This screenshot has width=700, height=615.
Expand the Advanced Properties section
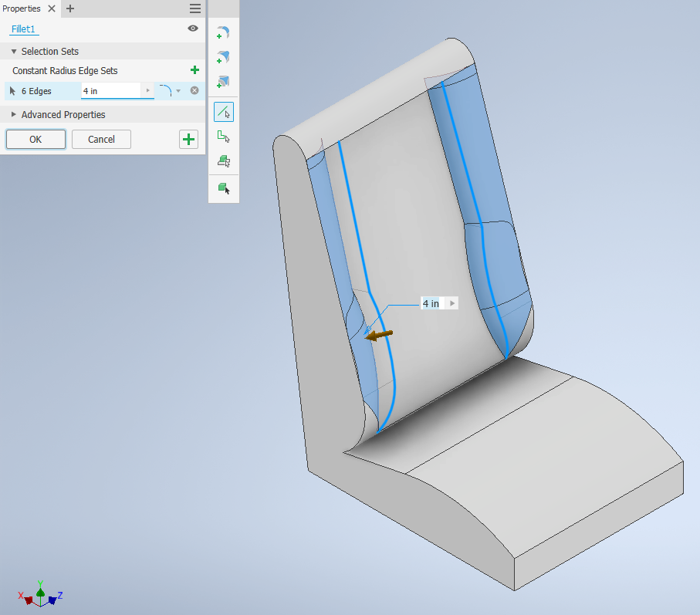click(x=14, y=115)
